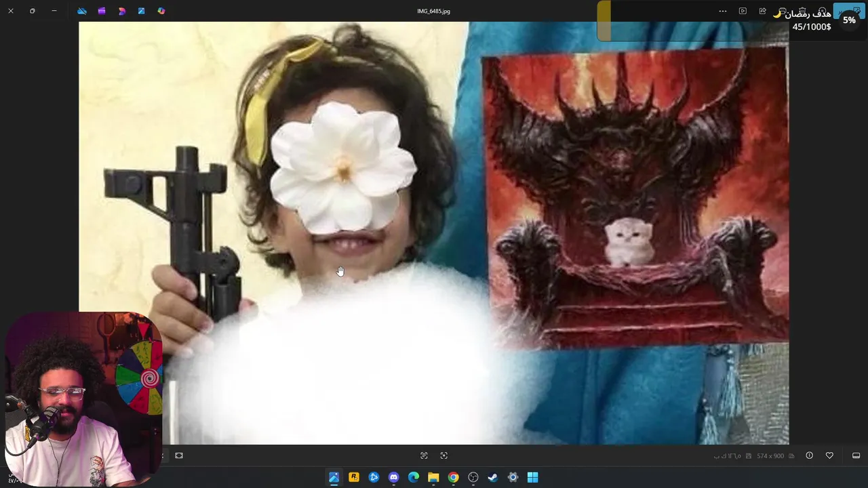
Task: Click the actual-size zoom icon at bottom center
Action: [x=444, y=455]
